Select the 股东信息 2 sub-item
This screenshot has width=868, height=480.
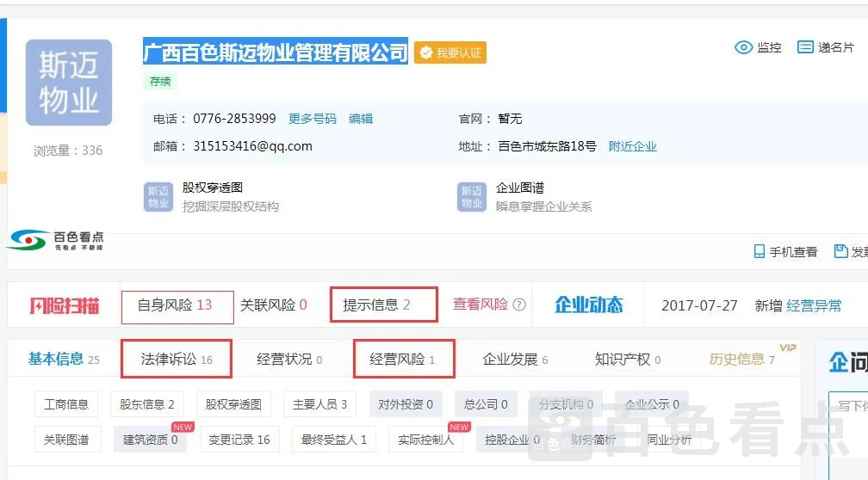(147, 403)
